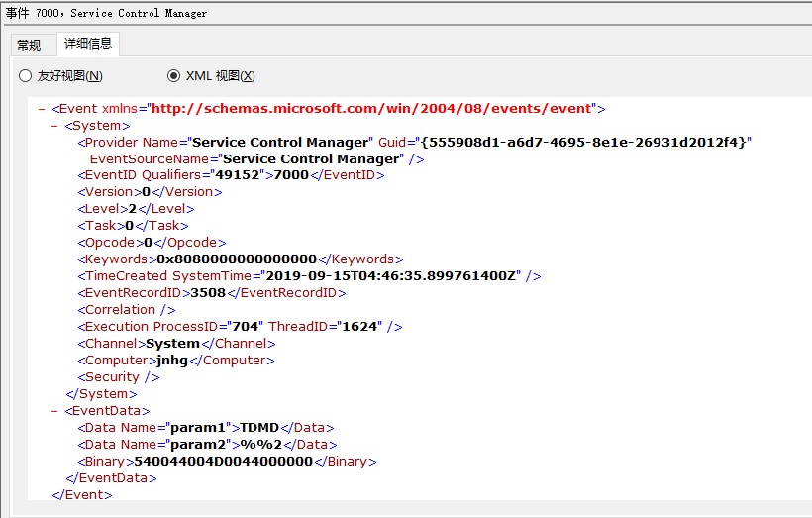Open the 详细信息 tab
812x518 pixels.
tap(88, 44)
